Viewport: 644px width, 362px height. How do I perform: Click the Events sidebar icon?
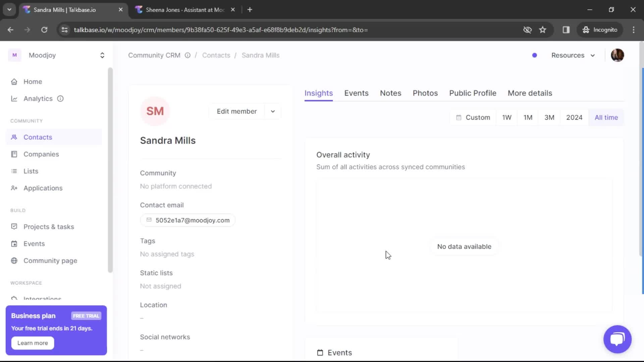(x=14, y=244)
